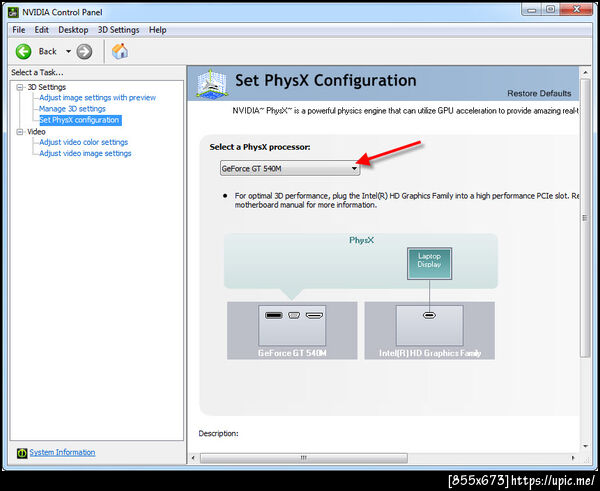This screenshot has width=600, height=491.
Task: Click the 'Select a PhysX processor:' label
Action: (260, 147)
